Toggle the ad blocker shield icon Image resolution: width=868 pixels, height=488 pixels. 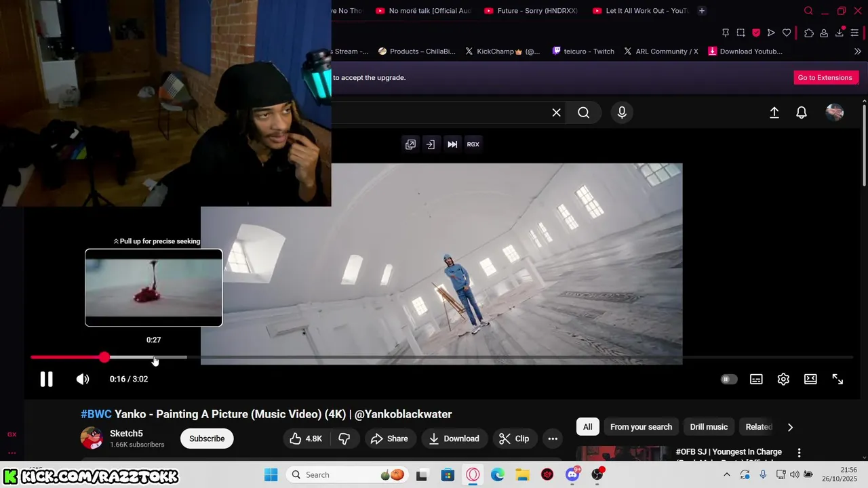[x=756, y=33]
